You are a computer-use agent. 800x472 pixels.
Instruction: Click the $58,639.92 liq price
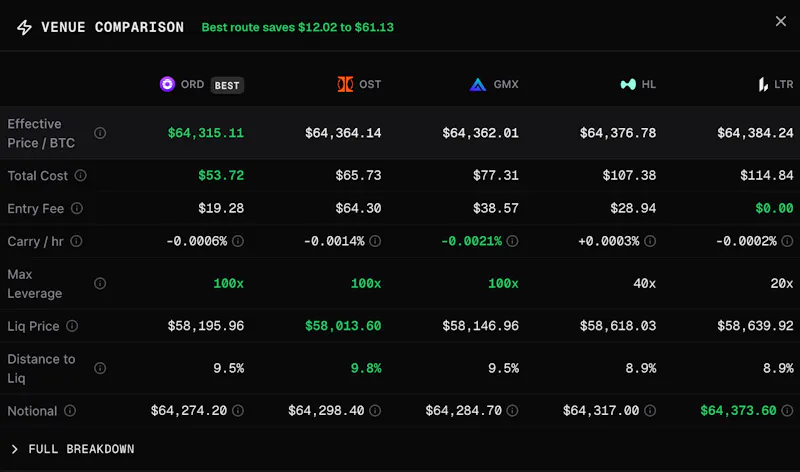click(x=755, y=326)
